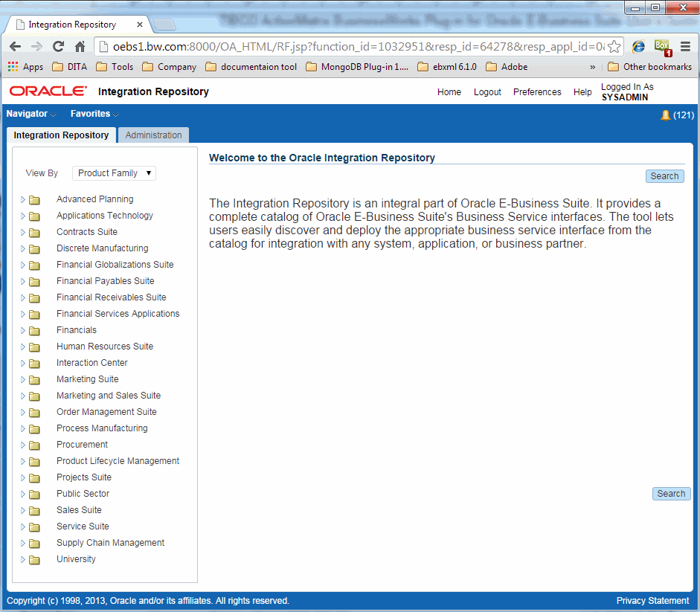This screenshot has height=612, width=700.
Task: Click Sales Suite folder icon
Action: [x=34, y=511]
